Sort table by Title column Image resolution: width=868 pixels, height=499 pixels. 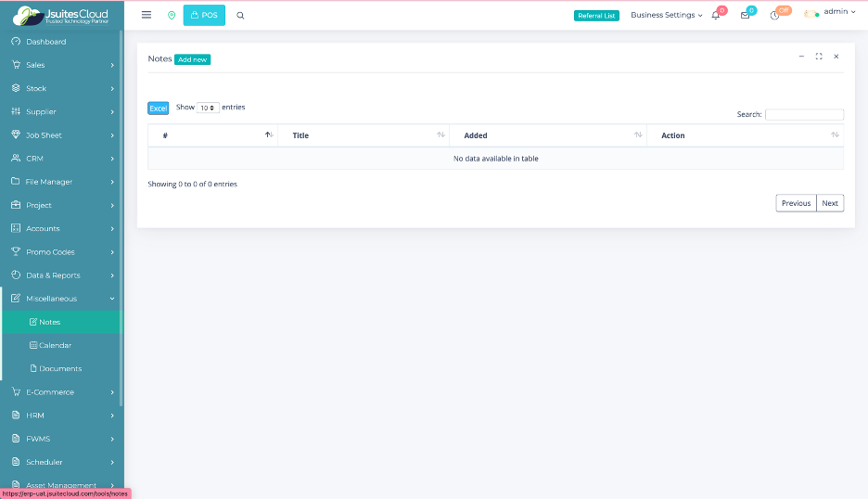tap(363, 135)
